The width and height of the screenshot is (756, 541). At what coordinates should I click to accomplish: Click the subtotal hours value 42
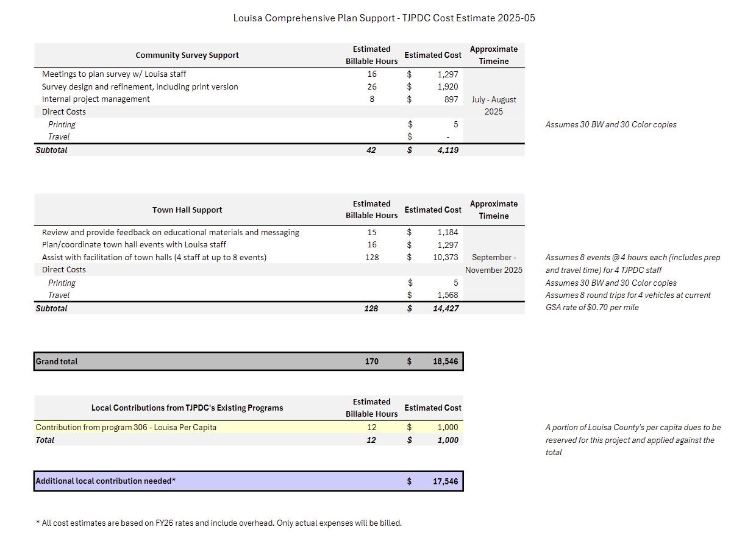tap(371, 150)
